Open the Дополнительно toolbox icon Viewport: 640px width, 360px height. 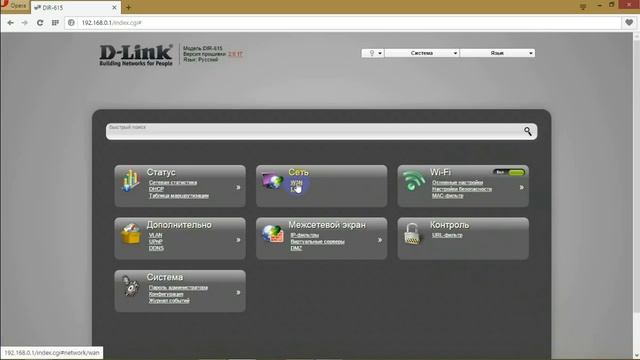click(131, 233)
